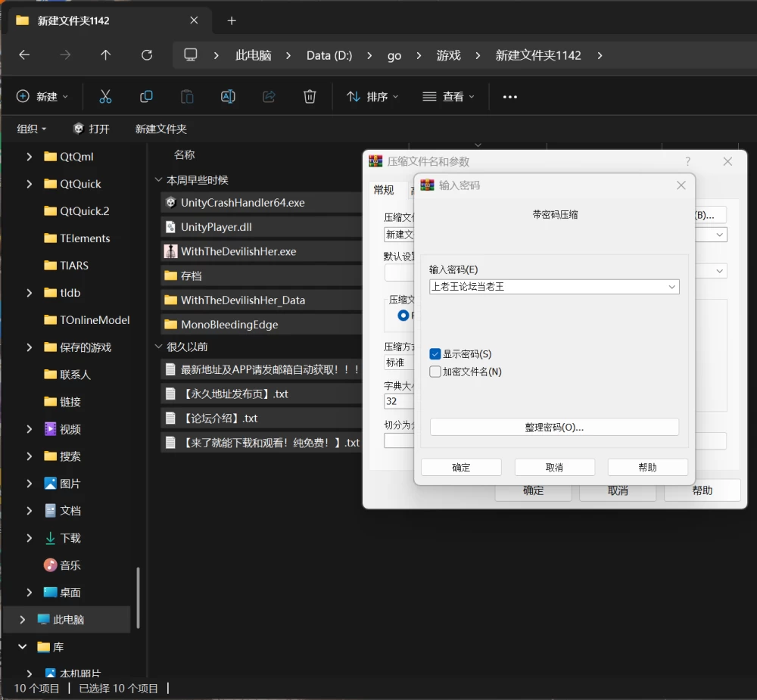This screenshot has height=700, width=757.
Task: Close the 输入密码 dialog
Action: click(x=681, y=185)
